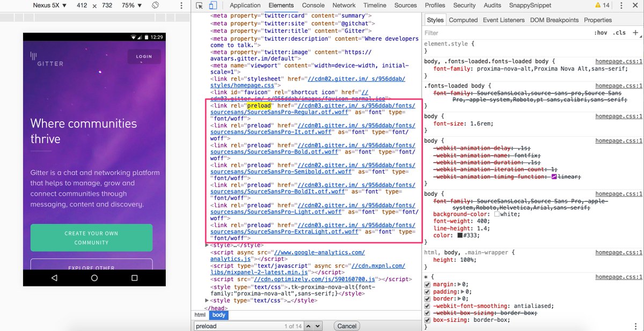
Task: Open the SnappySnippet panel tab
Action: coord(530,5)
